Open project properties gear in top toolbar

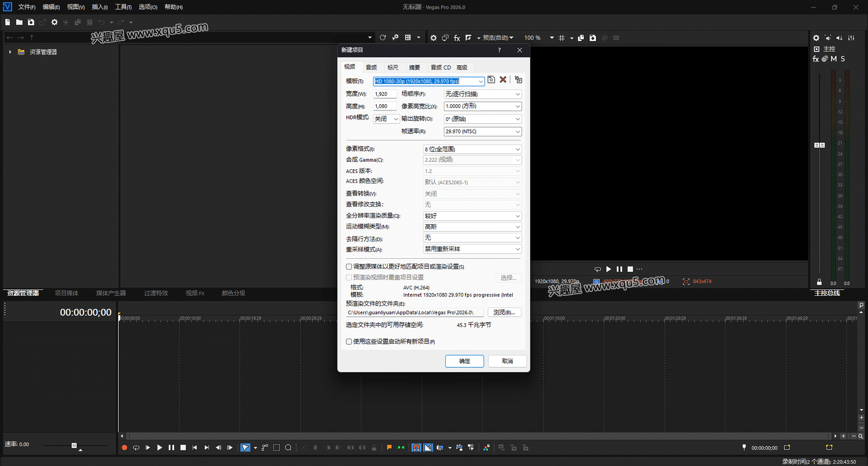pos(54,22)
